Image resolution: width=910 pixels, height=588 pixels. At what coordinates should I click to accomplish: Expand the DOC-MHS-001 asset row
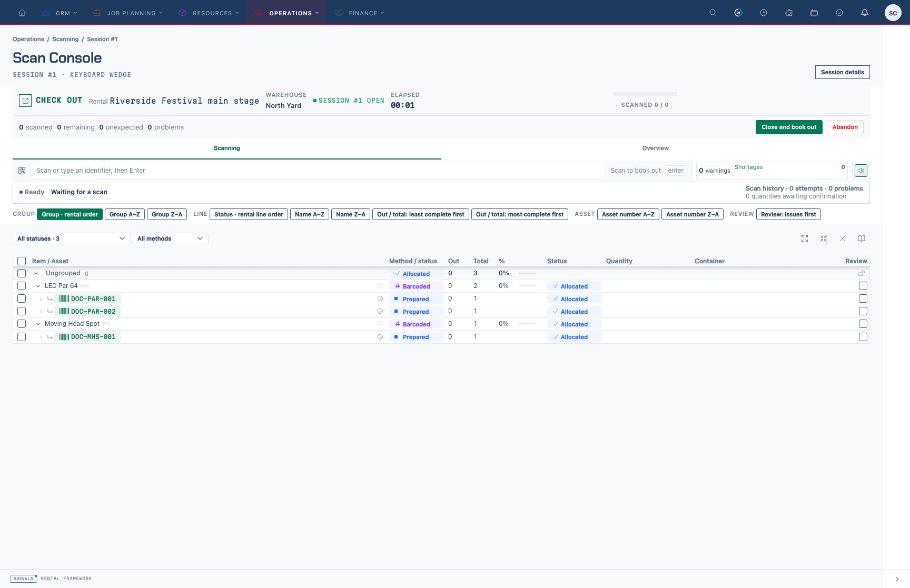click(x=41, y=337)
